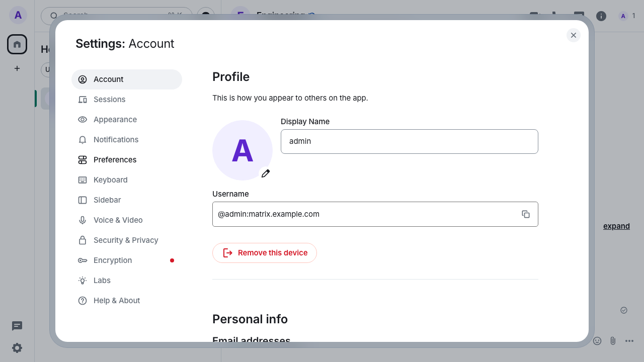Open the composer more options ellipsis
The width and height of the screenshot is (644, 362).
[x=629, y=341]
